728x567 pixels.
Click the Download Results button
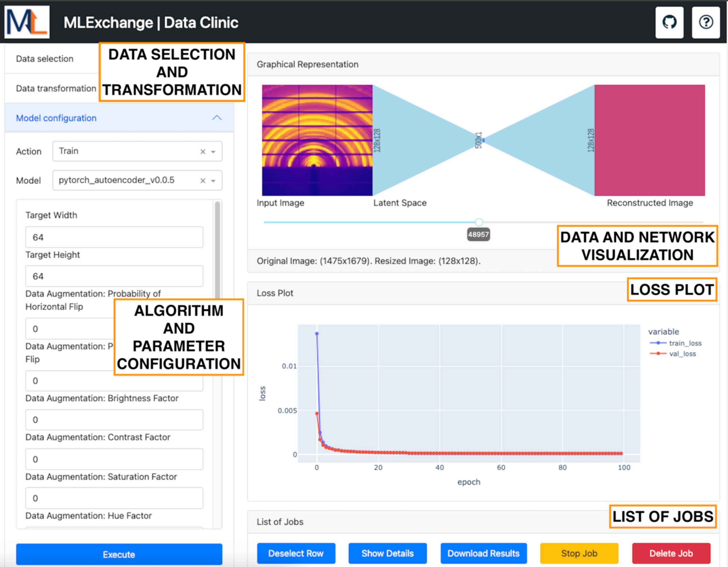(483, 553)
